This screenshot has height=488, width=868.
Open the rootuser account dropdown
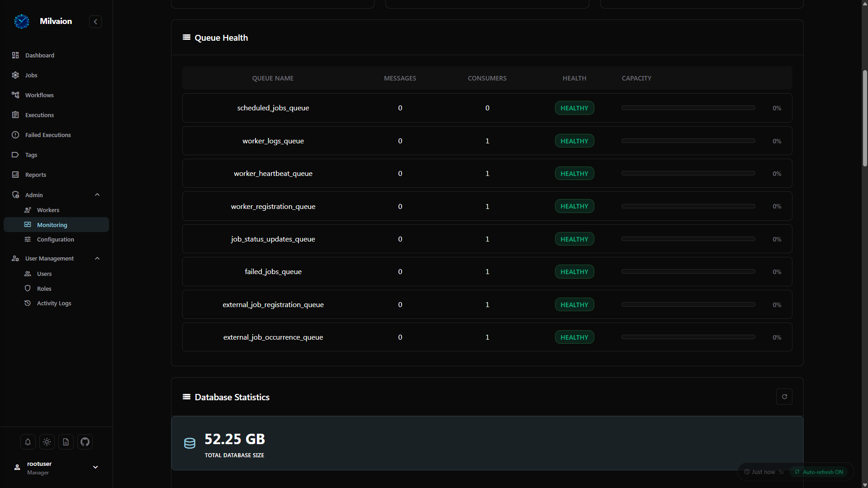pyautogui.click(x=95, y=467)
